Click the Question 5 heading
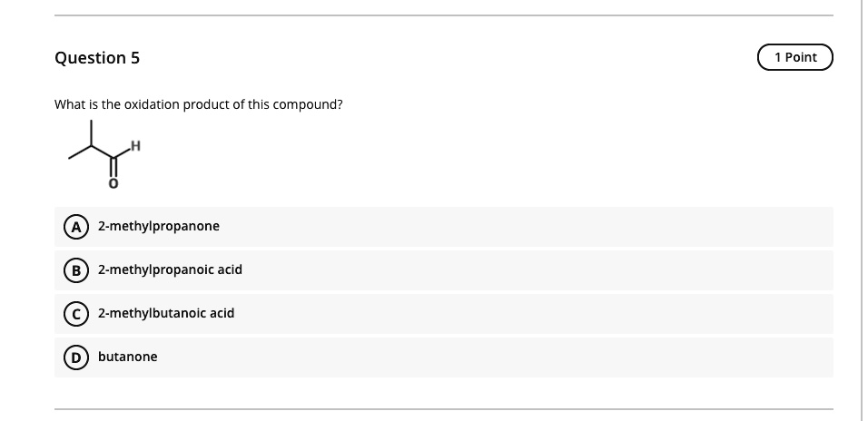 click(x=97, y=58)
